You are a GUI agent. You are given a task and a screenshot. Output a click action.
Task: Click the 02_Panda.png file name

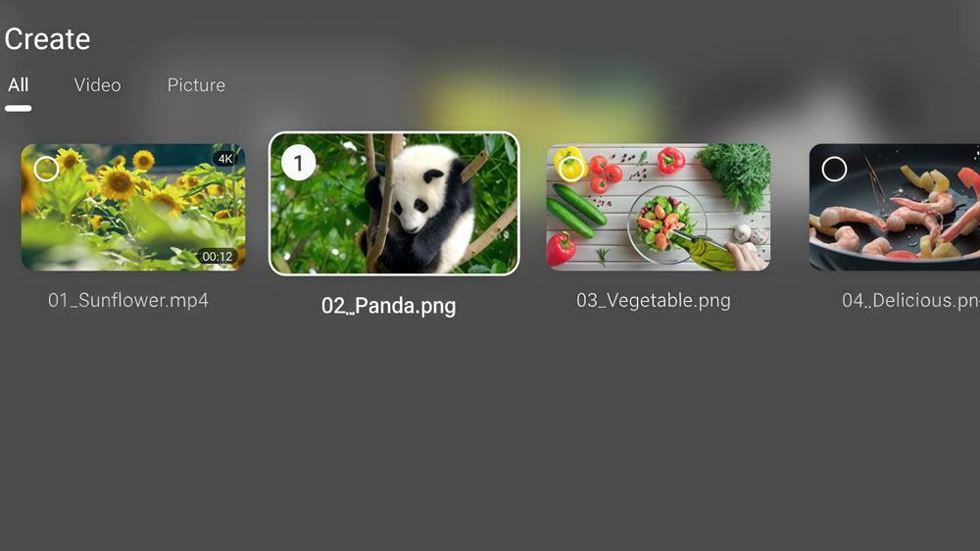tap(389, 306)
